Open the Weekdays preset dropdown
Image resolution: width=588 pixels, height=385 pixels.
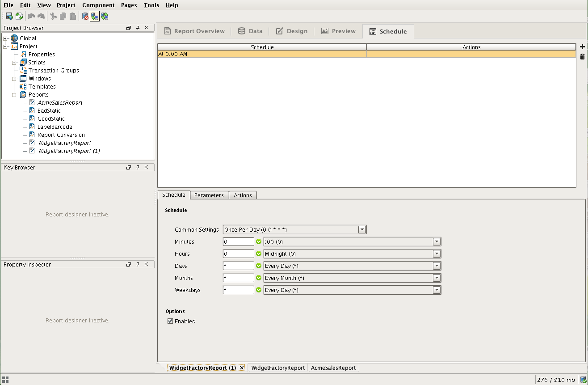[x=437, y=290]
